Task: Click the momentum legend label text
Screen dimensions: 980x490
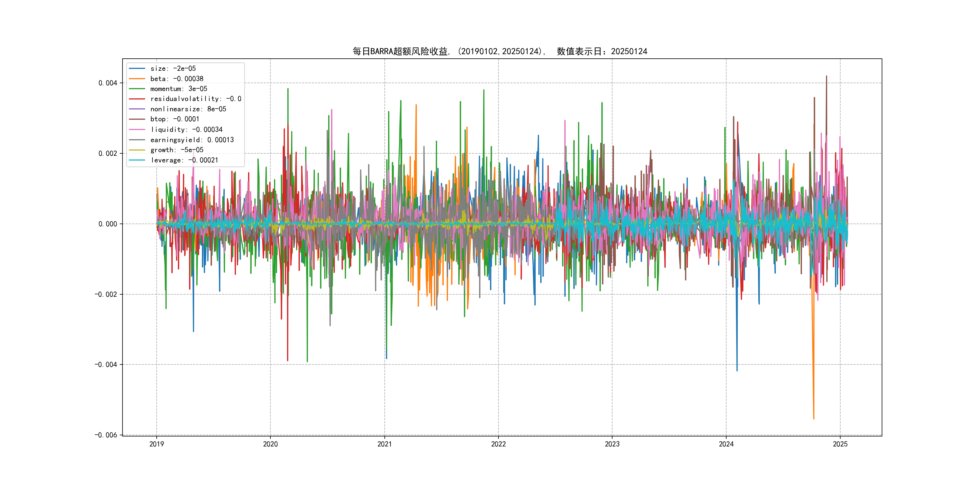Action: tap(179, 89)
